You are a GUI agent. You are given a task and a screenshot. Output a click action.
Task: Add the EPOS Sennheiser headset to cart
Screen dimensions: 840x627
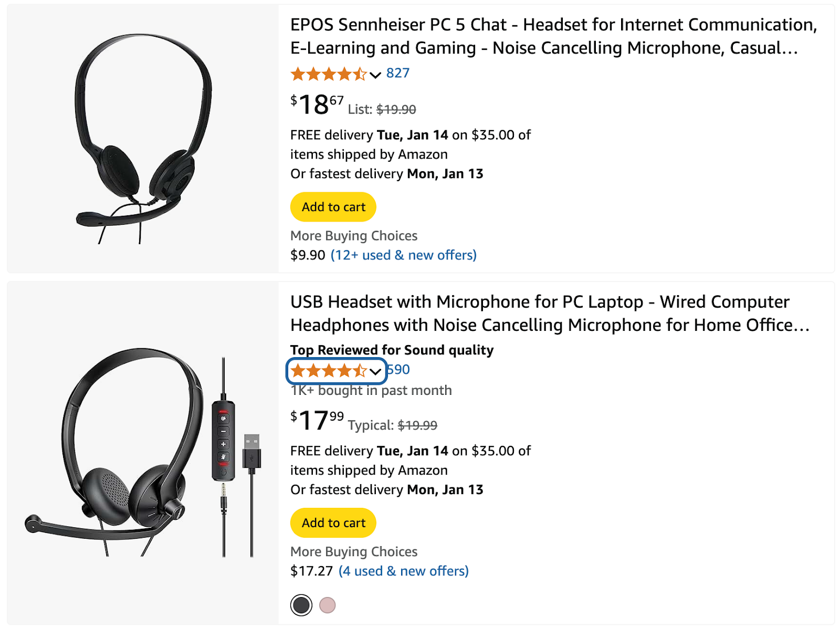pyautogui.click(x=333, y=207)
